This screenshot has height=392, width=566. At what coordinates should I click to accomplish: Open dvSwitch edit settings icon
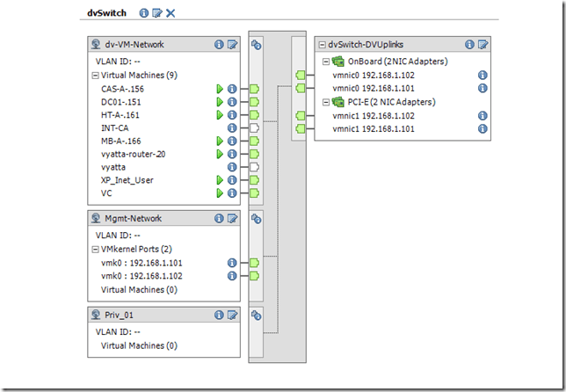pos(157,13)
